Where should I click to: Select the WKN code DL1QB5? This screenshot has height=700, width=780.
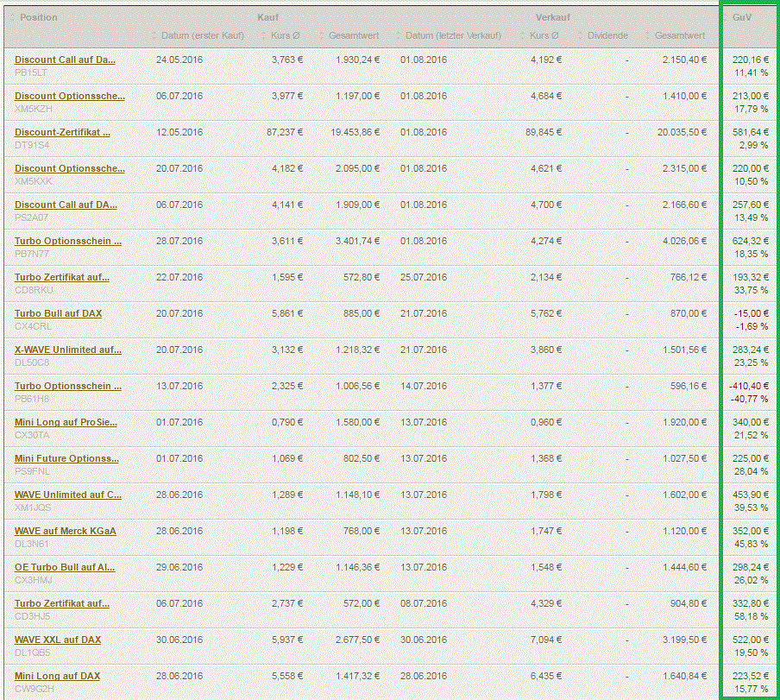(x=32, y=653)
